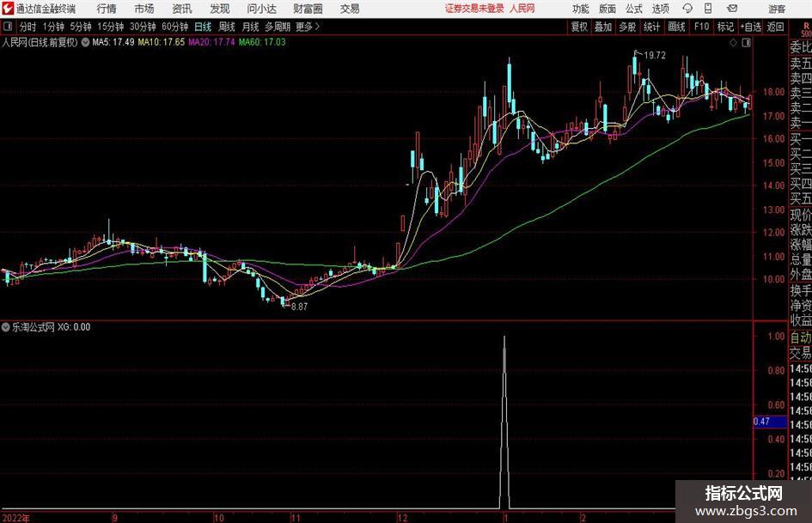812x523 pixels.
Task: Select the 日线 daily period
Action: tap(203, 27)
